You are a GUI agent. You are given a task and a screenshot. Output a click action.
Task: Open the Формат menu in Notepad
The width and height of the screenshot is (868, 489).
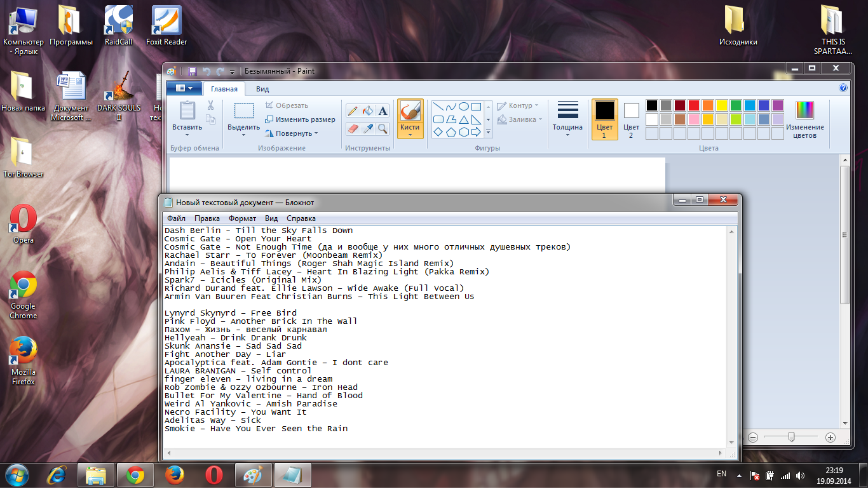(x=242, y=218)
